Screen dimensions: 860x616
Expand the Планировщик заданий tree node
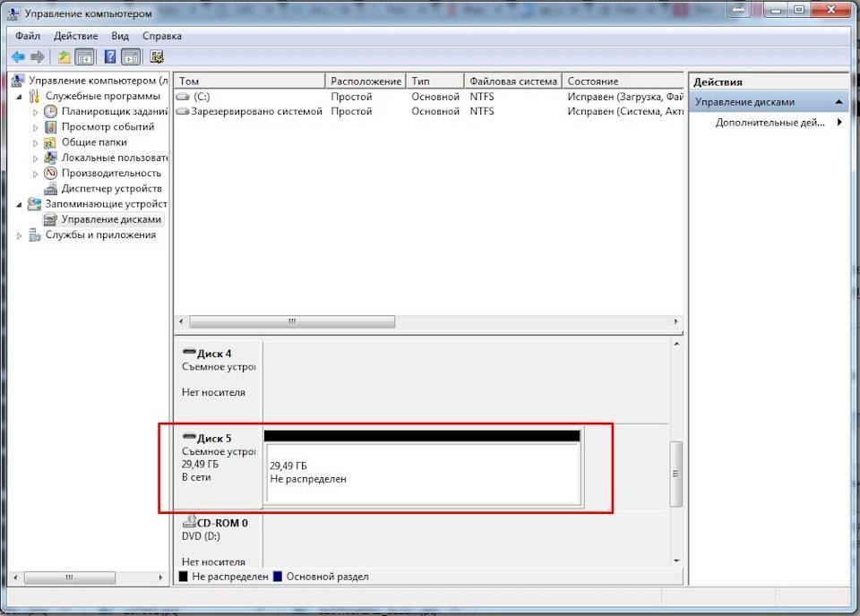pyautogui.click(x=36, y=112)
